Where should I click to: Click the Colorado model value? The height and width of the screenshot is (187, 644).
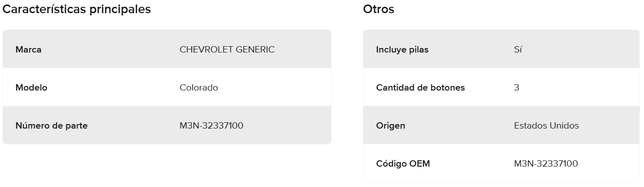click(x=199, y=87)
